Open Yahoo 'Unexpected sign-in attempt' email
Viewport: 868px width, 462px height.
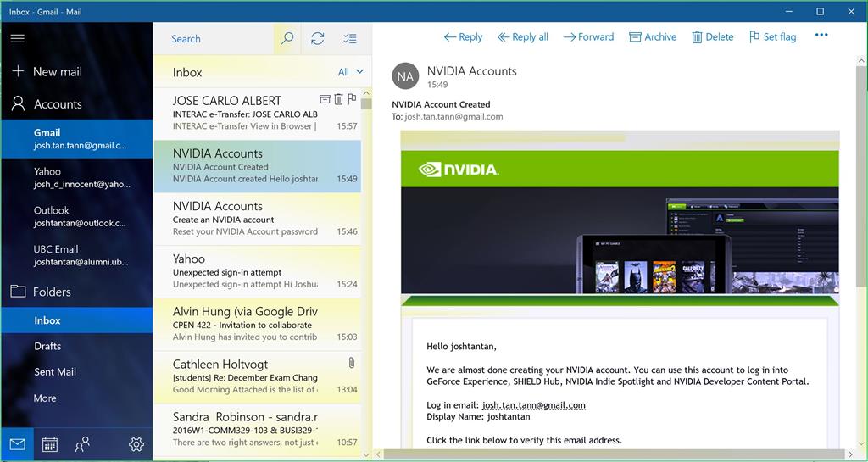pos(258,271)
